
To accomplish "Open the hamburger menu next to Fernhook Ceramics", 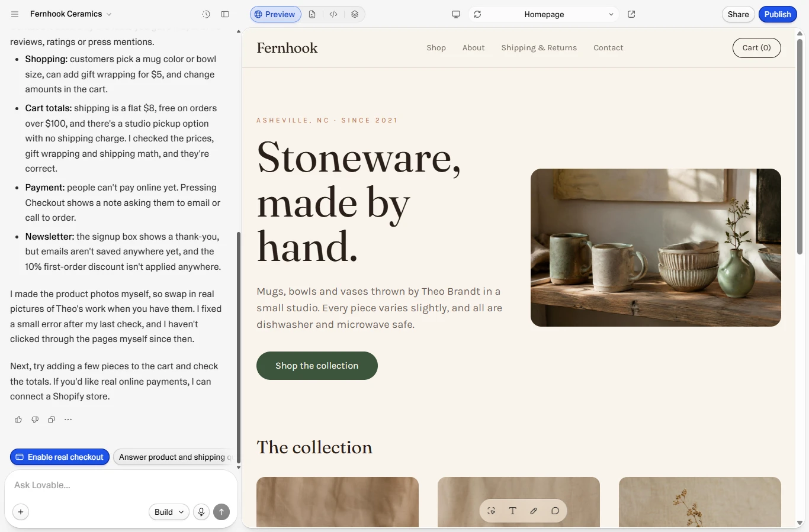I will (x=15, y=14).
